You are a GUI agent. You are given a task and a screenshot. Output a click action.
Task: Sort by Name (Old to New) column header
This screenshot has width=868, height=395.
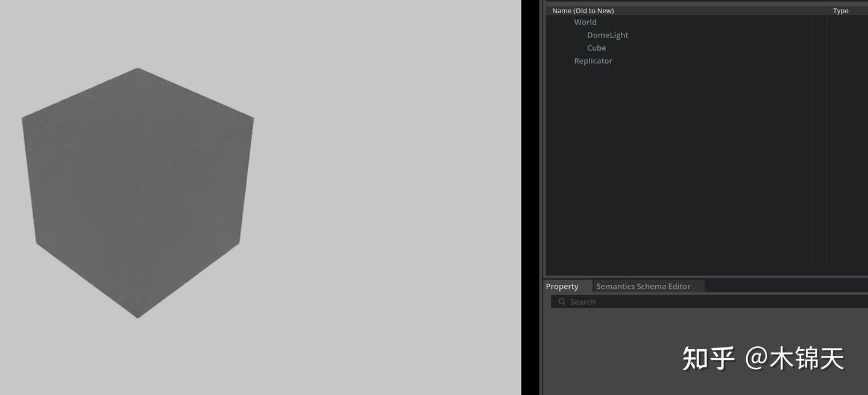[x=583, y=11]
